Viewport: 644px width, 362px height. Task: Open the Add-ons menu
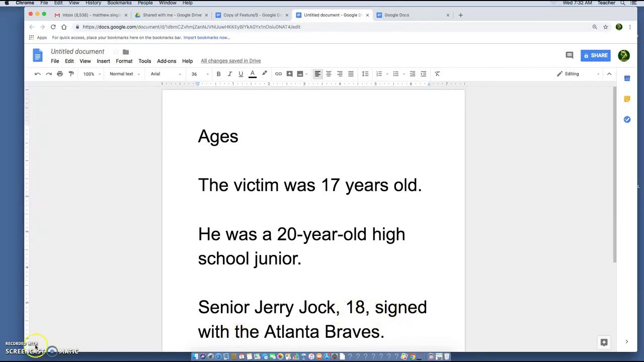tap(167, 61)
